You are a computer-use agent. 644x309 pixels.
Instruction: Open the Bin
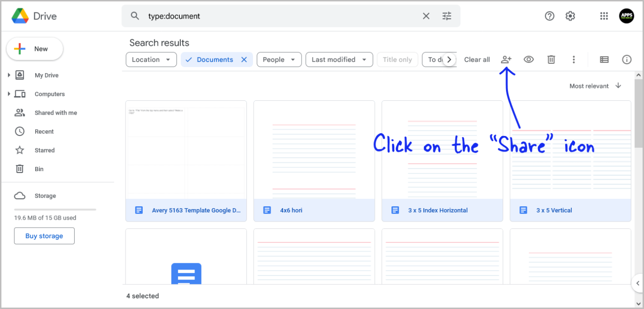tap(39, 169)
